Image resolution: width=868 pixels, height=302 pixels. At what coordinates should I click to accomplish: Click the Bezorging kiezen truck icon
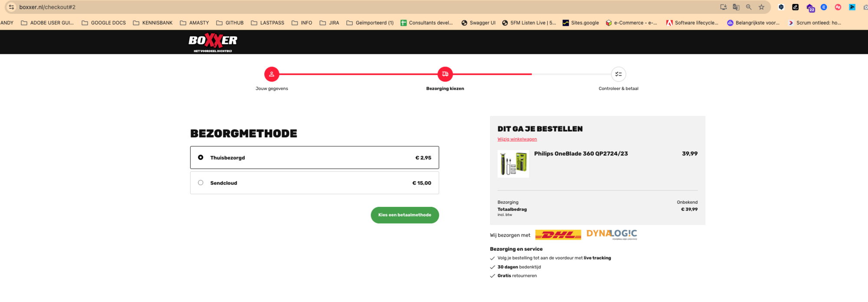(445, 74)
